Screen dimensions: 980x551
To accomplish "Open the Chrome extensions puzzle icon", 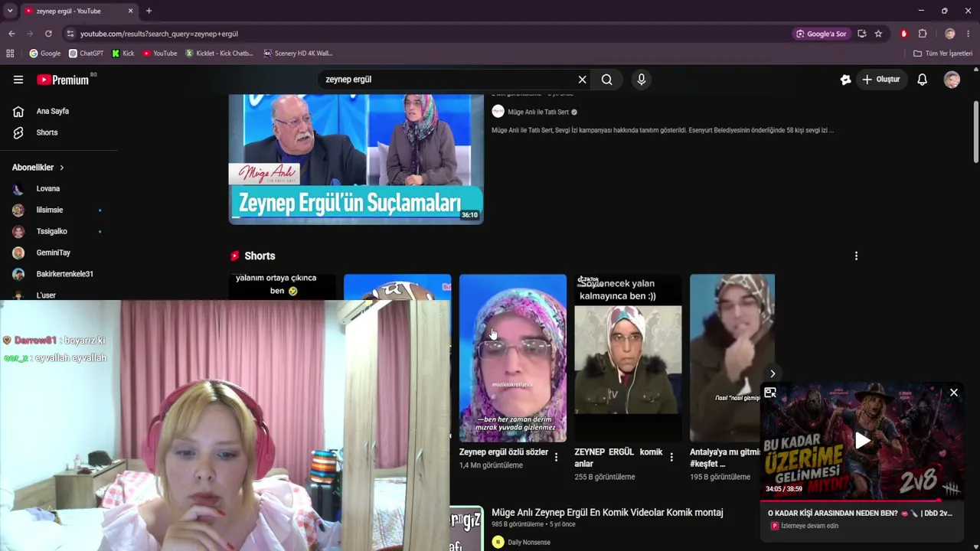I will tap(923, 34).
